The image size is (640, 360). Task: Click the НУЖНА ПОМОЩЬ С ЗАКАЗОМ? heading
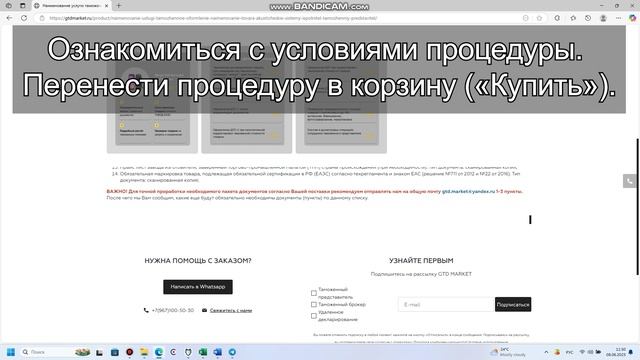click(198, 260)
